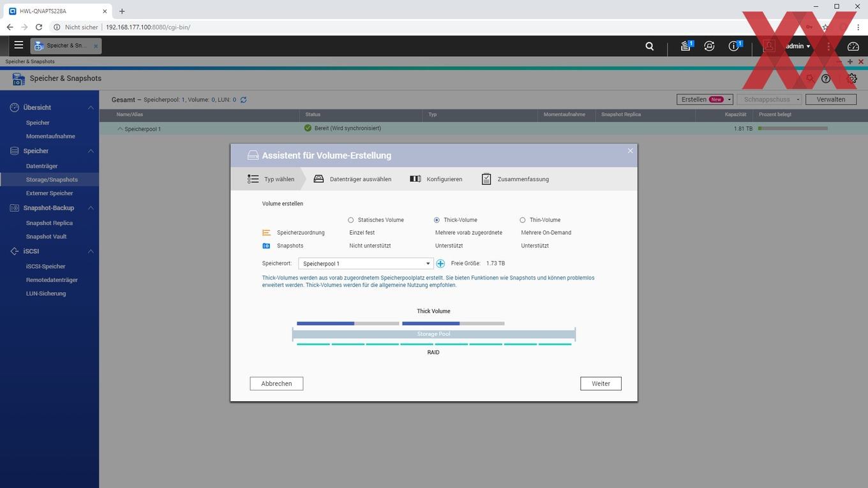Screen dimensions: 868x488
Task: Select Thick-Volume radio button
Action: [437, 220]
